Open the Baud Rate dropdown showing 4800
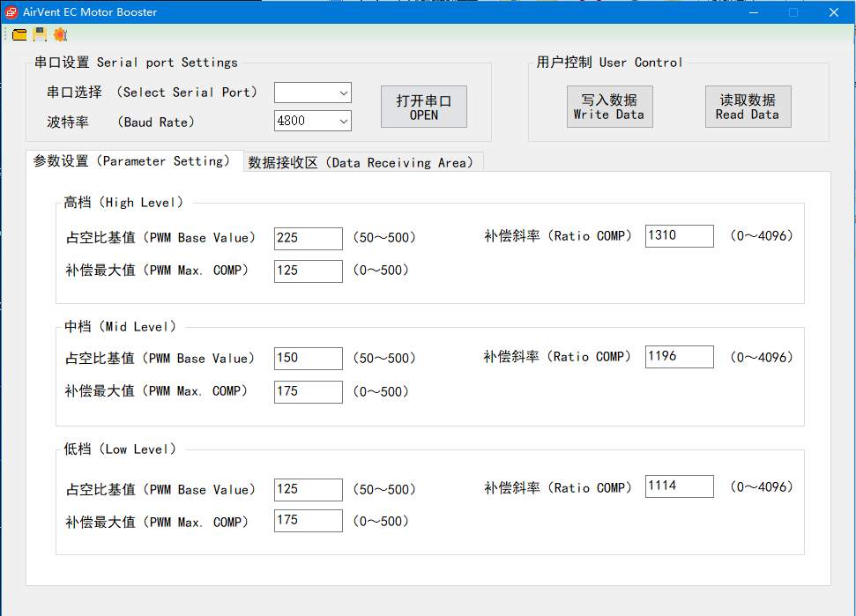 (x=312, y=121)
